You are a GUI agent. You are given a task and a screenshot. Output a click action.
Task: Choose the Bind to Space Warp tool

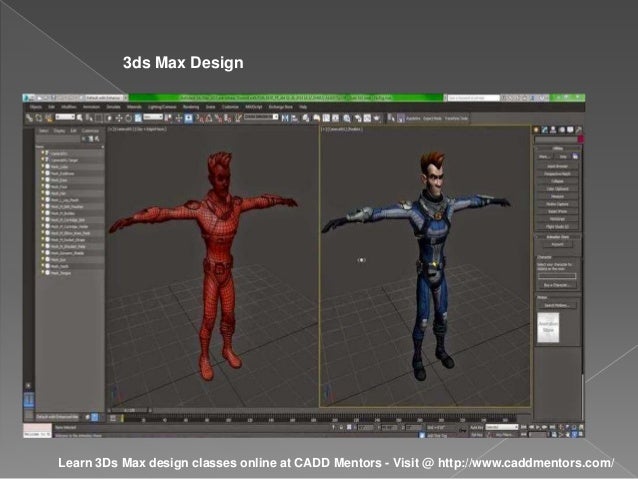[49, 118]
